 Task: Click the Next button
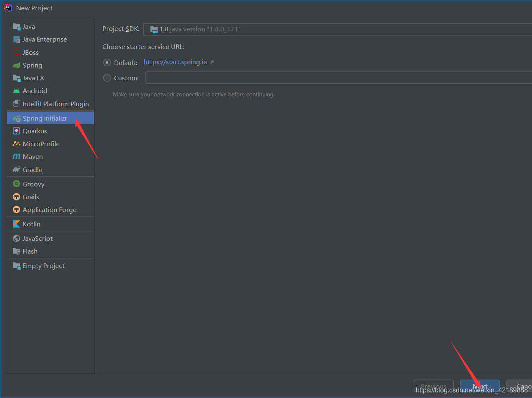480,386
